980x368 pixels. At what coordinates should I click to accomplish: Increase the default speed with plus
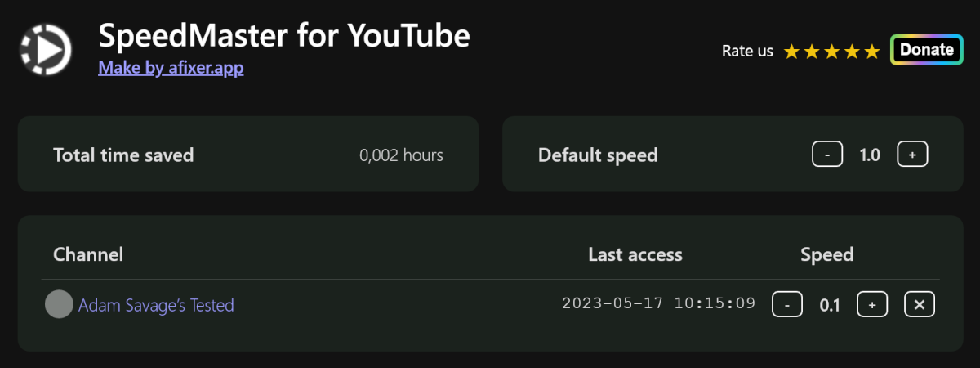tap(912, 155)
